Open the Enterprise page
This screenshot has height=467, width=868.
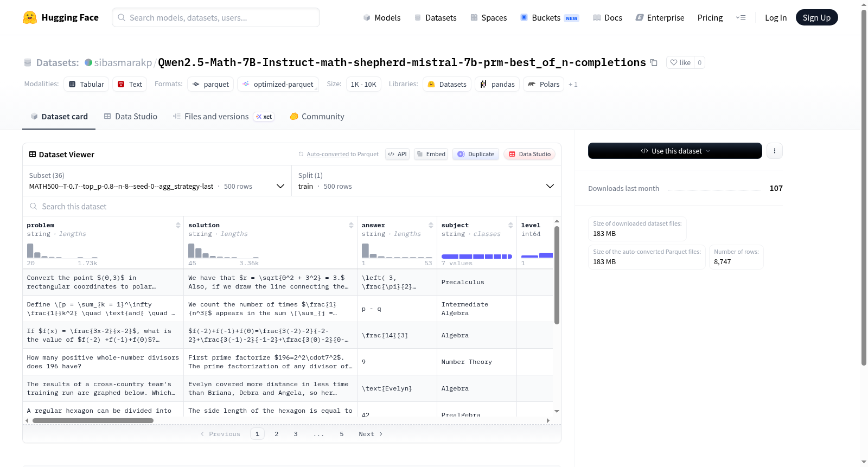click(660, 17)
